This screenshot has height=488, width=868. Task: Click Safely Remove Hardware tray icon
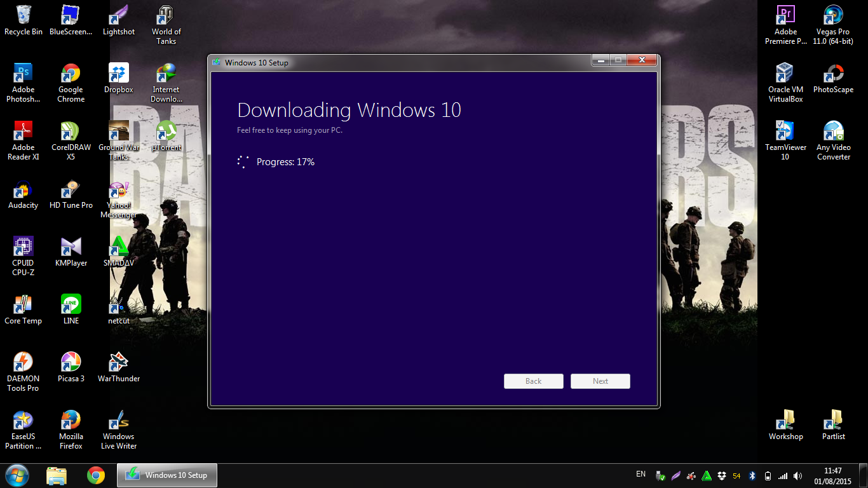click(x=660, y=476)
